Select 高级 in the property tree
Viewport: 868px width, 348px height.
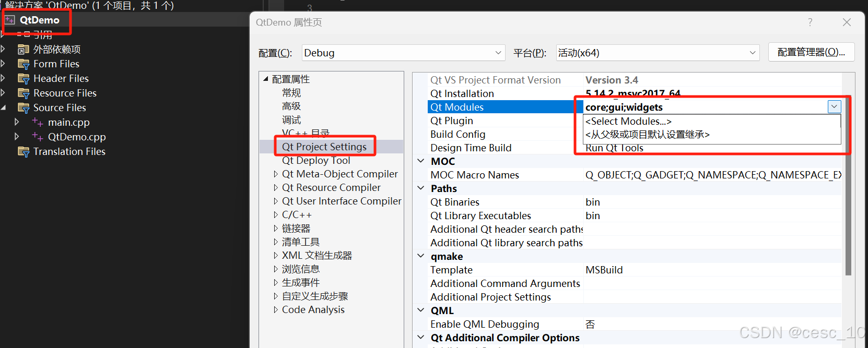pos(291,106)
